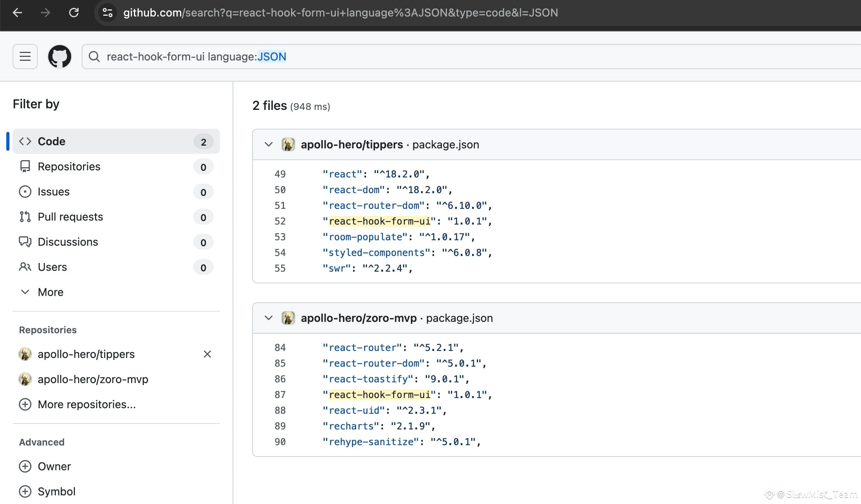Screen dimensions: 861x504
Task: Click the avatar in zoro-mvp result header
Action: (x=288, y=318)
